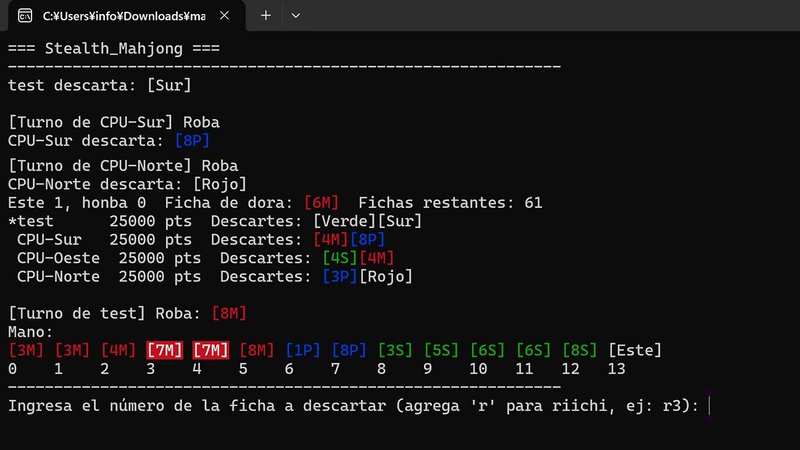Click hand tile [6S] above index 10
Viewport: 800px width, 450px height.
point(487,351)
